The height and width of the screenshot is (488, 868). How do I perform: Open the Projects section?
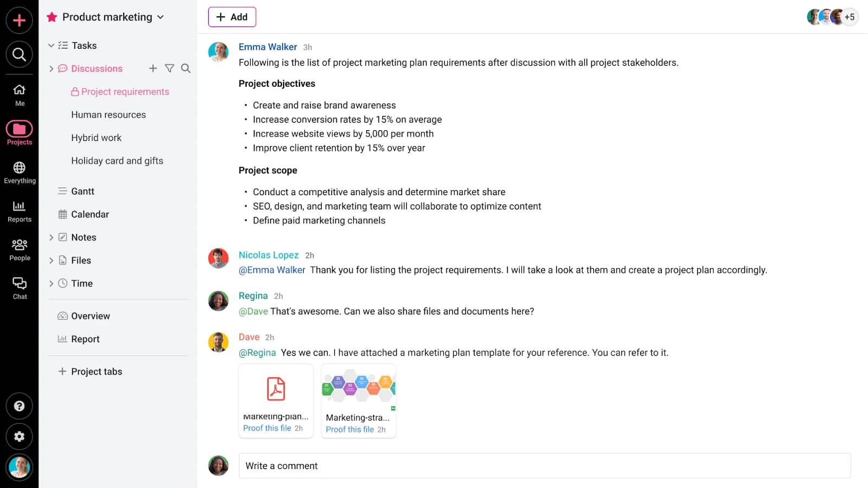pos(20,132)
